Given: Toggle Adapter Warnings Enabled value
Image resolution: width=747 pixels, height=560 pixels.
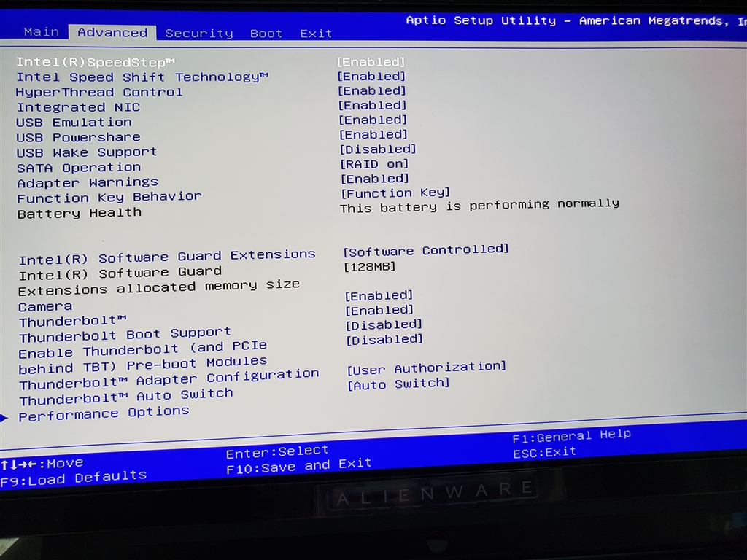Looking at the screenshot, I should point(375,179).
